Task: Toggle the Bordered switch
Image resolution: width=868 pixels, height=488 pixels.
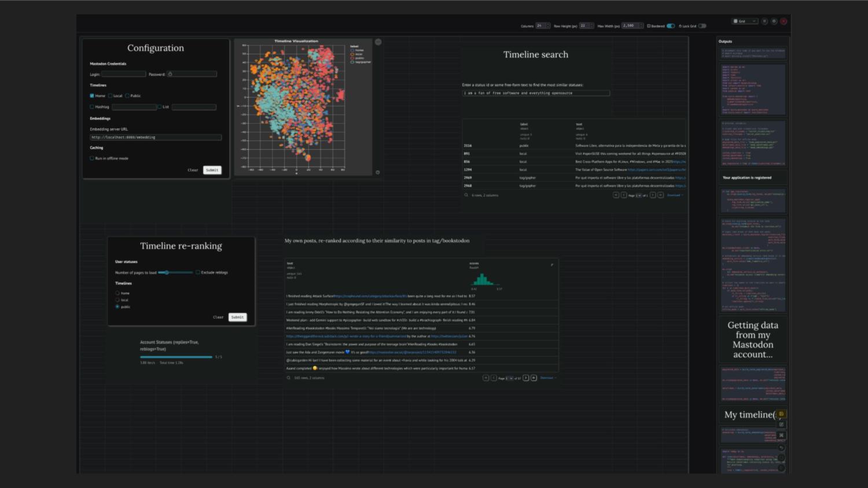Action: 671,26
